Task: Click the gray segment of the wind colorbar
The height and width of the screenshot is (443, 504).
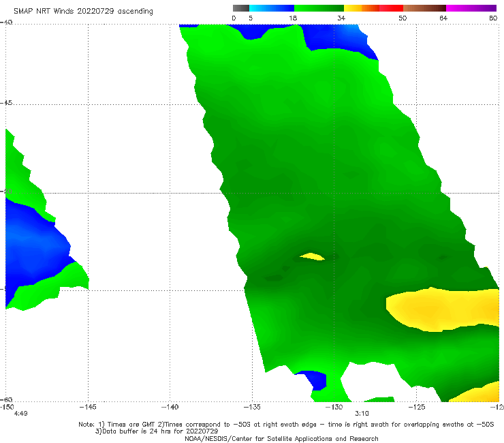Action: coord(240,8)
